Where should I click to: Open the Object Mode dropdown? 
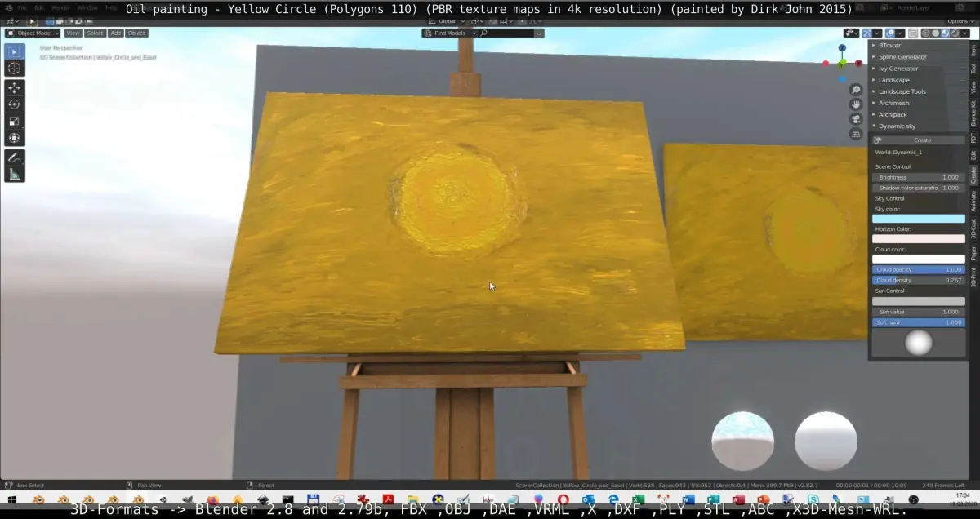(33, 33)
